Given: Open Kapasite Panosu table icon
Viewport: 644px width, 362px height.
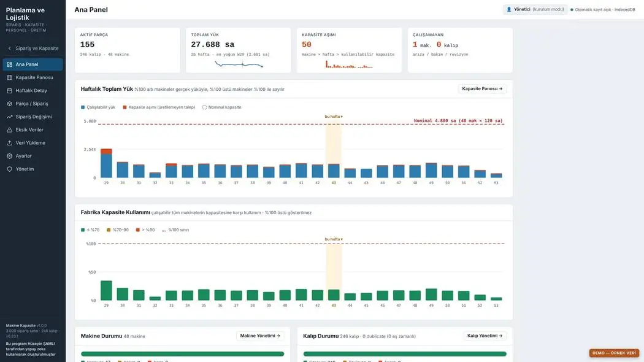Looking at the screenshot, I should coord(9,78).
